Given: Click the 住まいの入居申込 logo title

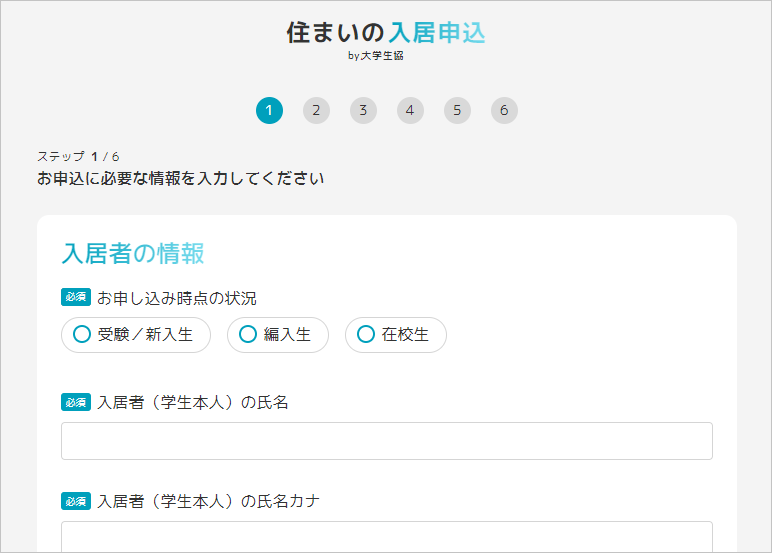Looking at the screenshot, I should click(x=386, y=33).
